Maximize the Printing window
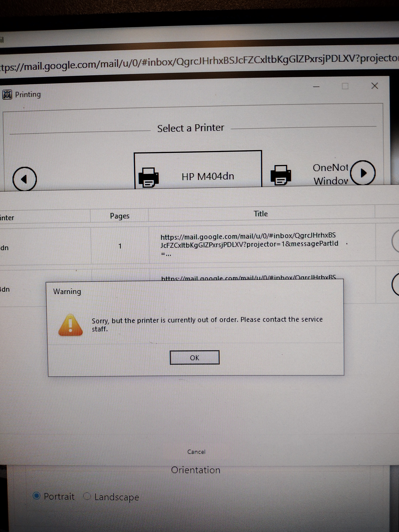Screen dimensions: 399x532 pos(345,86)
